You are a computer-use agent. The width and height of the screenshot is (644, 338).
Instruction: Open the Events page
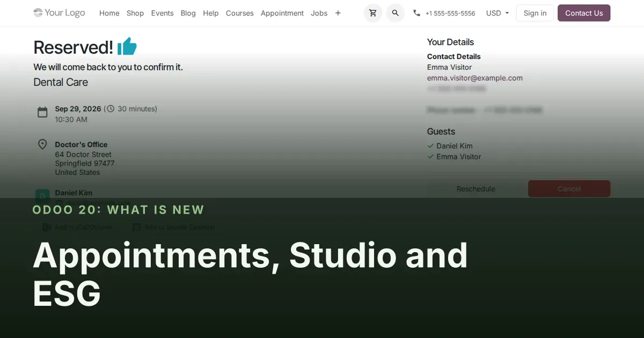[x=162, y=13]
